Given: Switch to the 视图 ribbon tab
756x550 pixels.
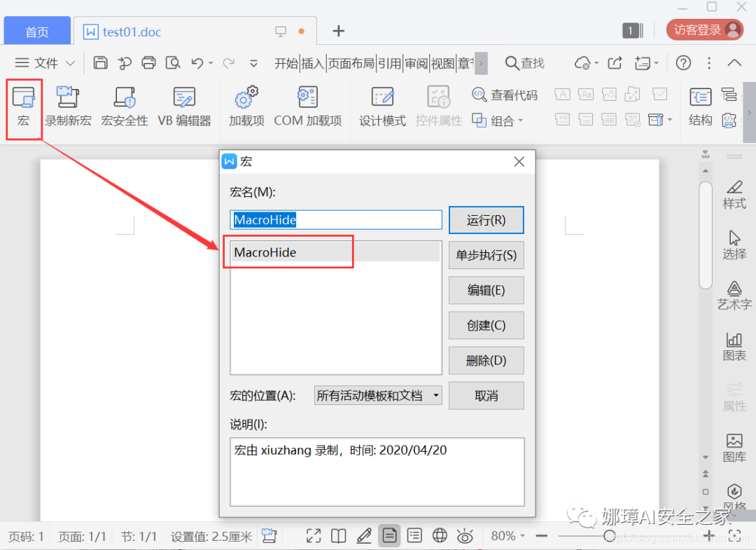Looking at the screenshot, I should point(442,63).
